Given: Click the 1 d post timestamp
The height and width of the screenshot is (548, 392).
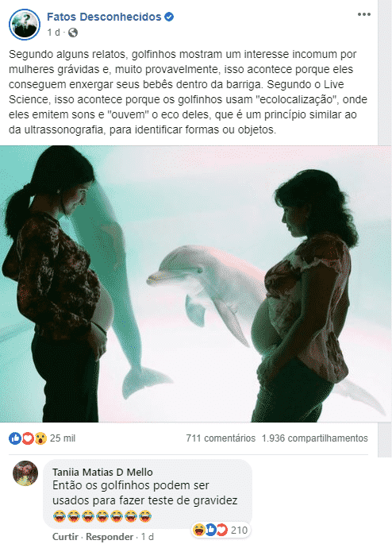Looking at the screenshot, I should (x=53, y=33).
